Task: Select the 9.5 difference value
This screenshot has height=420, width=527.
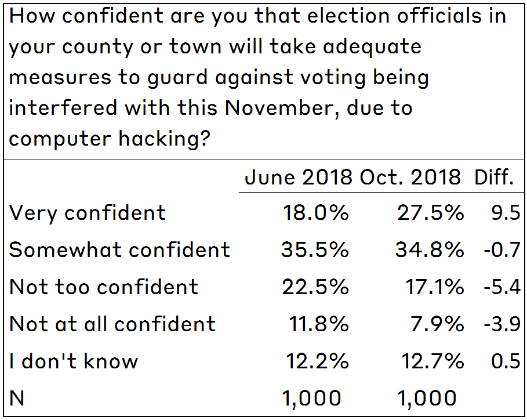Action: 504,213
